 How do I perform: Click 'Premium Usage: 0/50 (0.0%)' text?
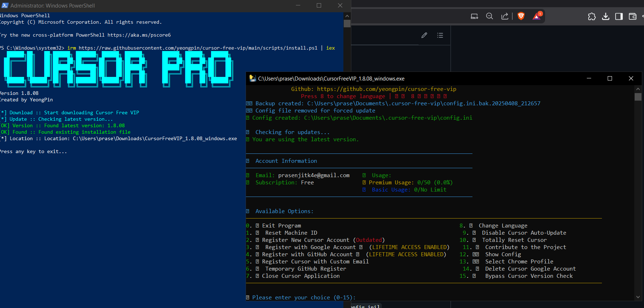tap(411, 183)
